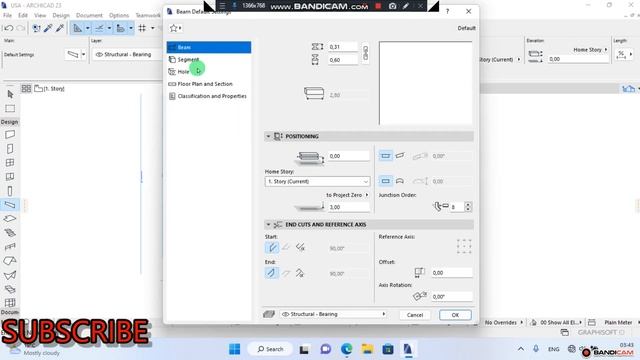Open Guide Lines options dropdown arrow
The image size is (640, 360).
click(87, 28)
